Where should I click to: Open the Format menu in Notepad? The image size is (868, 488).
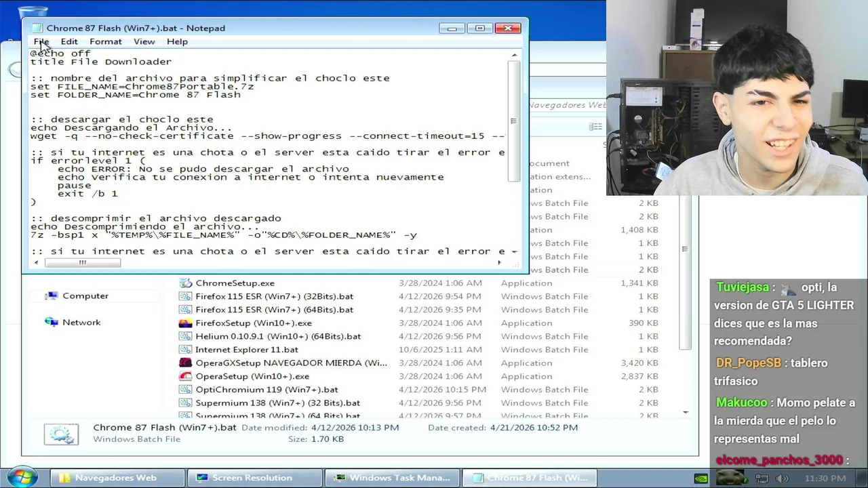pyautogui.click(x=106, y=41)
